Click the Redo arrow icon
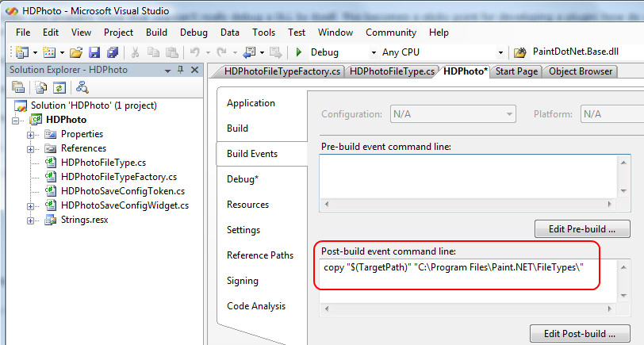The width and height of the screenshot is (644, 345). pos(222,52)
